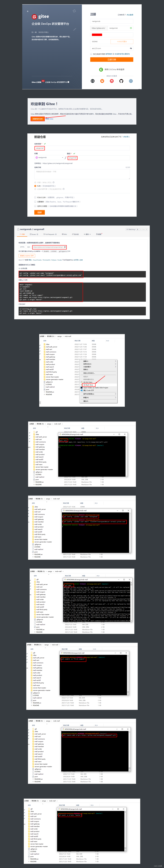Select the HTTPS protocol button
This screenshot has height=868, width=164.
click(22, 247)
